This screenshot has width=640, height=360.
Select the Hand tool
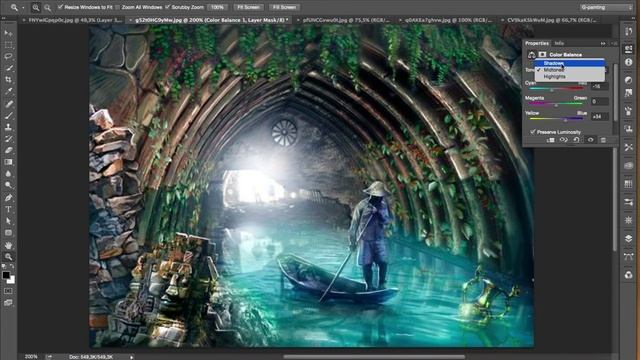coord(8,245)
